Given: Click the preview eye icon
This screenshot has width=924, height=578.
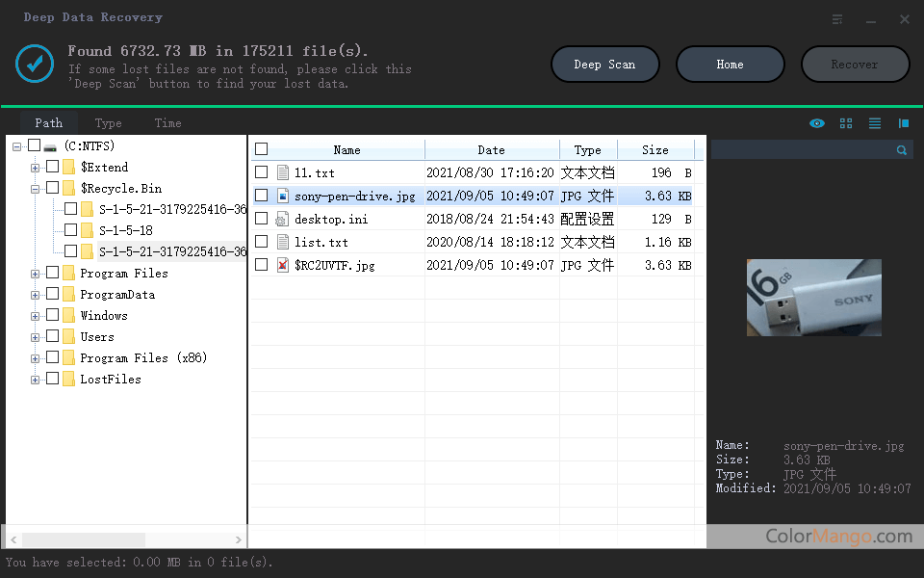Looking at the screenshot, I should point(817,123).
